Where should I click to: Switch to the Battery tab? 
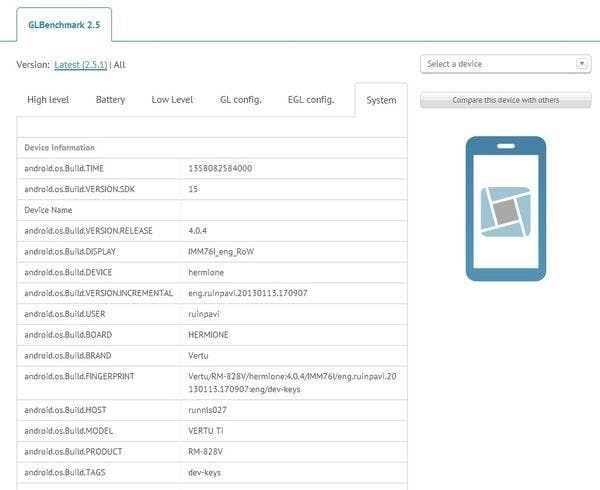pyautogui.click(x=110, y=100)
